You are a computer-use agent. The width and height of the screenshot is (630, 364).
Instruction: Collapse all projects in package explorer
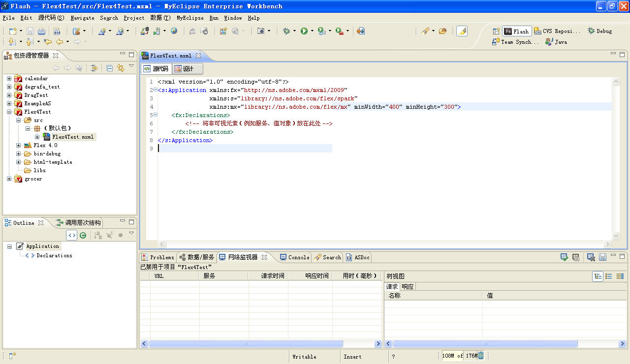(109, 68)
